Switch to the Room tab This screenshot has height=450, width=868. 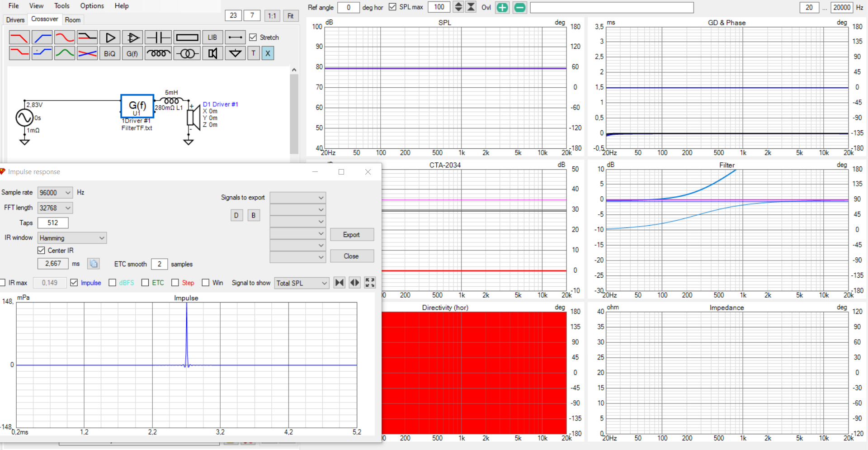click(72, 20)
